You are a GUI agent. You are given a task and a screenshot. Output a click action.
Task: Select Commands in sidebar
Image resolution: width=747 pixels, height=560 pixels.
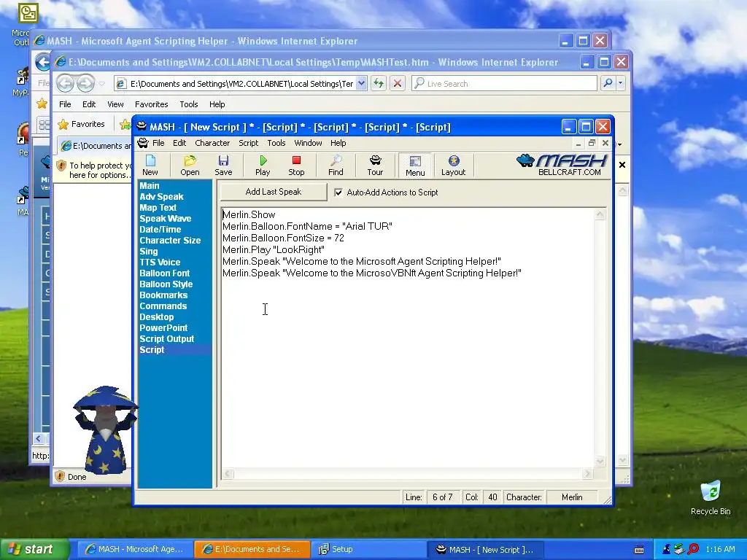tap(163, 306)
